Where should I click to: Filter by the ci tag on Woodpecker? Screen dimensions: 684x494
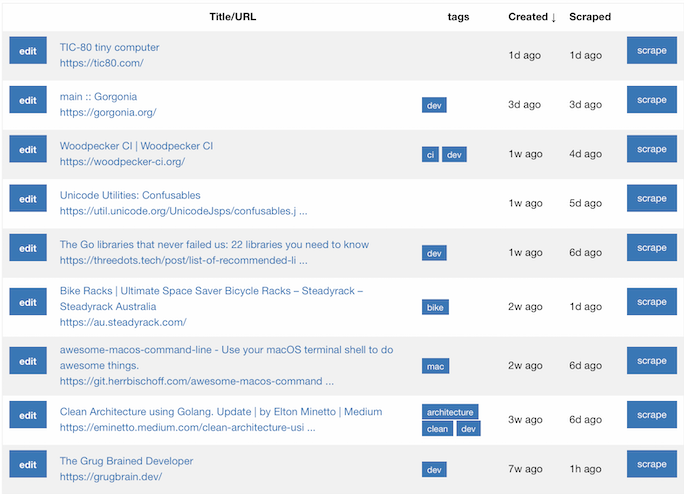tap(430, 155)
